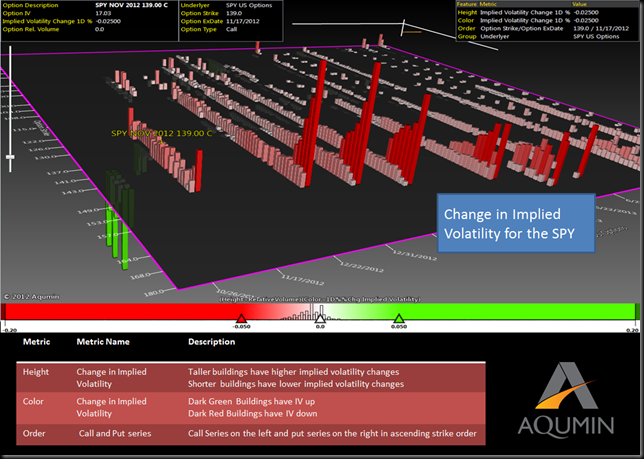Click the Metric Name column header
This screenshot has height=459, width=644.
pyautogui.click(x=103, y=342)
